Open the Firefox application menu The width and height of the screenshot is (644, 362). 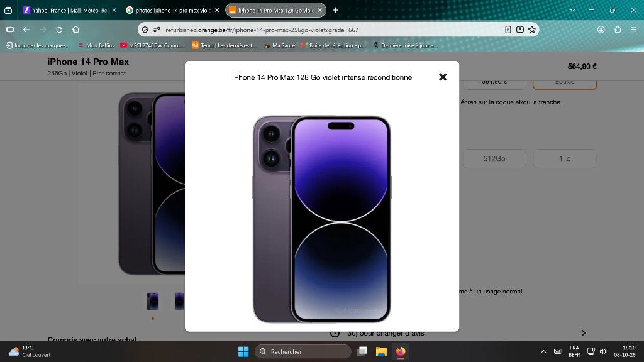pos(634,30)
